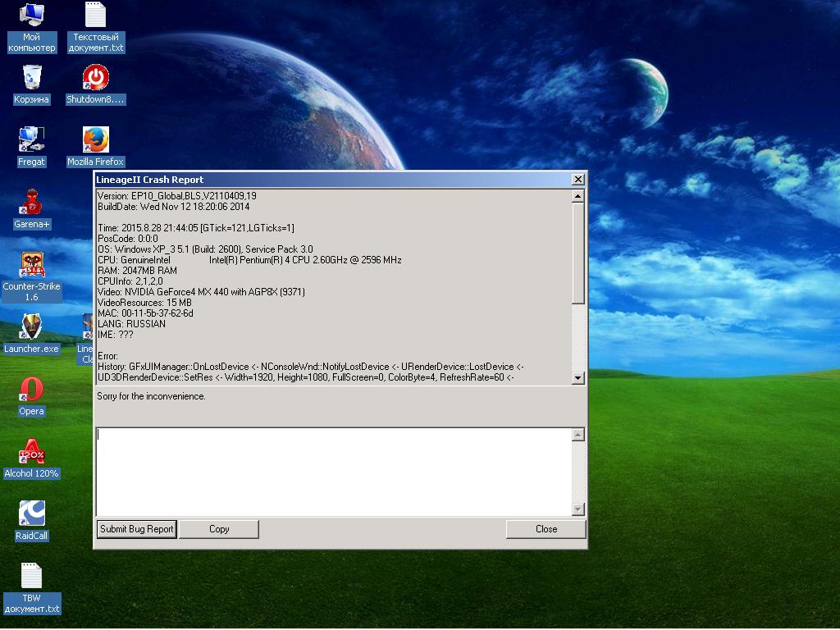The image size is (840, 630).
Task: Click the 'CPU: GenuineIntel' line
Action: 249,260
